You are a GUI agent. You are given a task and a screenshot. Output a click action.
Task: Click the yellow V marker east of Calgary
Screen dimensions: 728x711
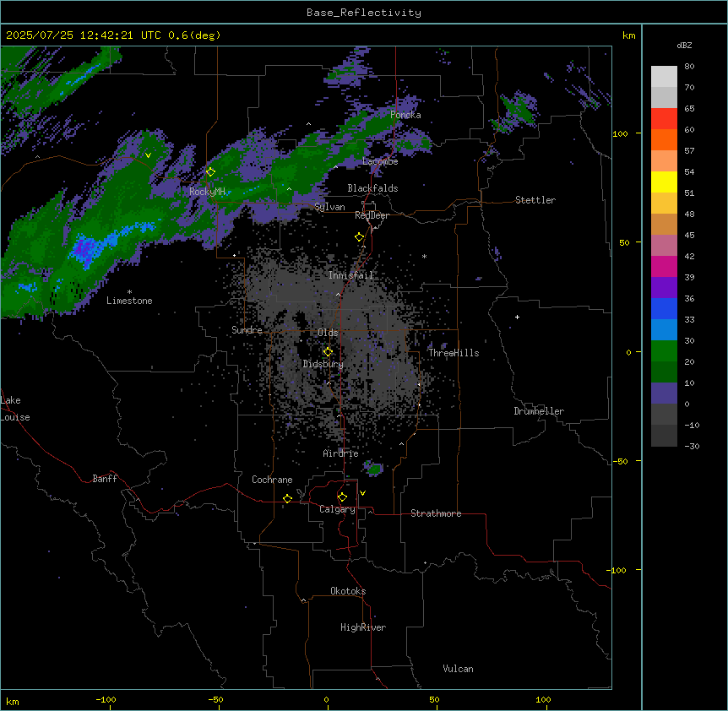(x=362, y=493)
